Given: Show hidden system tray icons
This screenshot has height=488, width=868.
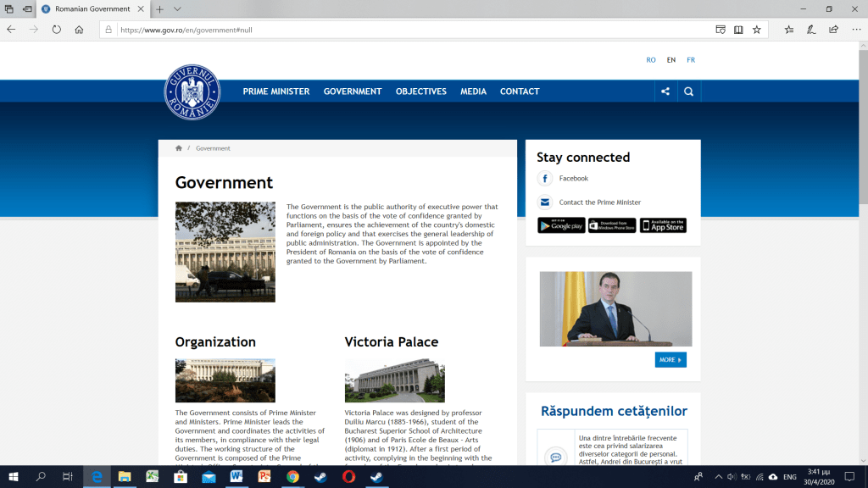Looking at the screenshot, I should (718, 477).
